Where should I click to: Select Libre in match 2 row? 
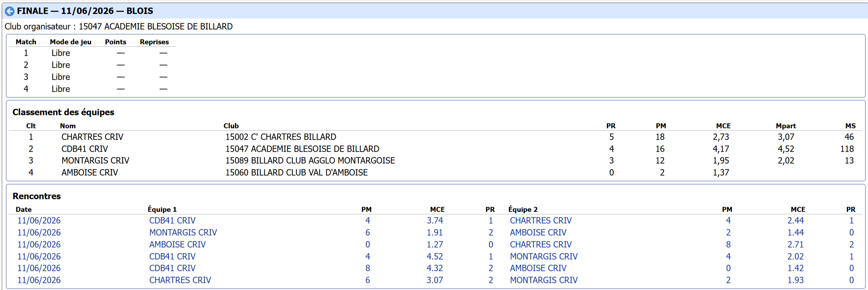[x=61, y=65]
